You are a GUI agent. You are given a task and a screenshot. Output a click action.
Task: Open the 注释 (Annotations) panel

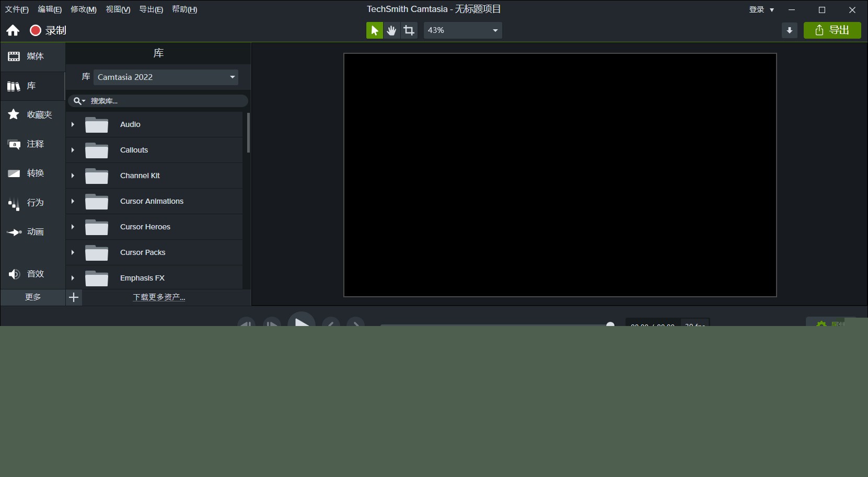click(x=32, y=144)
